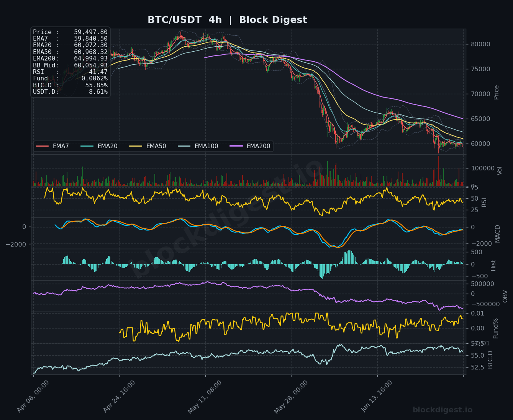Image resolution: width=513 pixels, height=420 pixels.
Task: Click the EMA20 value 60,072.30
Action: coord(91,45)
